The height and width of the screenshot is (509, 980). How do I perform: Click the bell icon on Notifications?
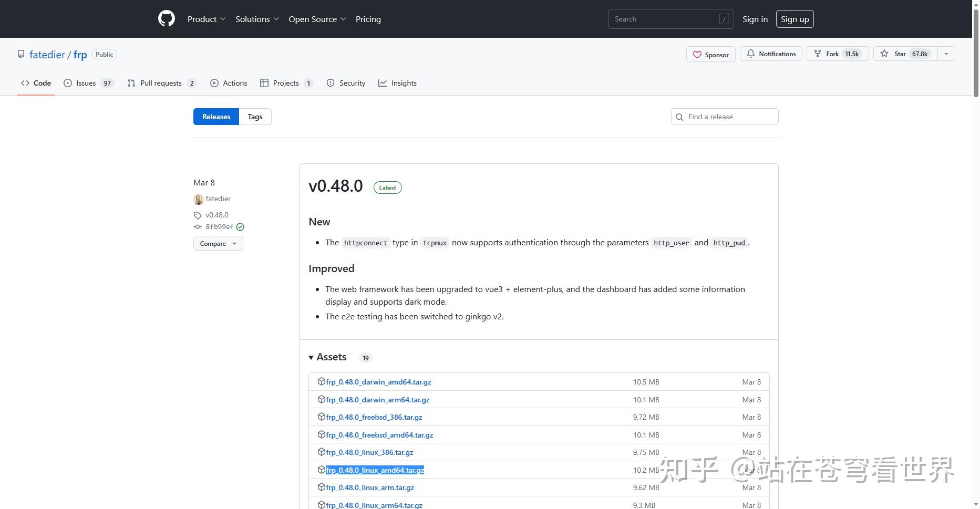(x=751, y=54)
